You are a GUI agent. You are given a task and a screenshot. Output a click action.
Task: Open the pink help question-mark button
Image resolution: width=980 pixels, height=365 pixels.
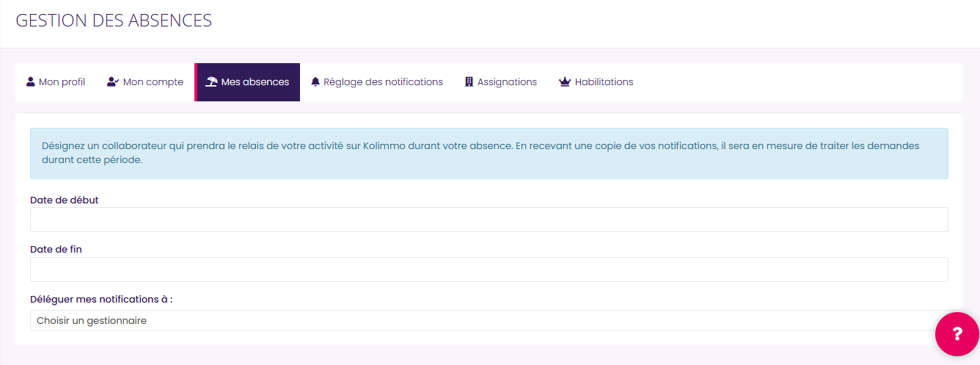[x=957, y=333]
